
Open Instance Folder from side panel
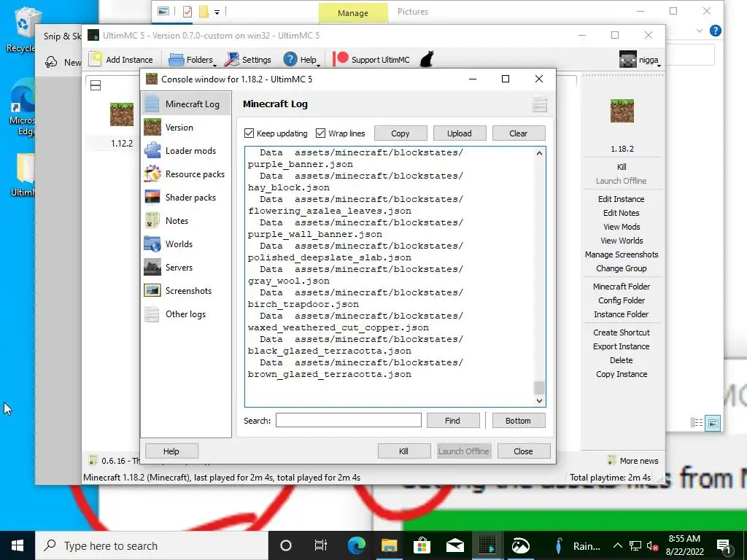tap(622, 314)
